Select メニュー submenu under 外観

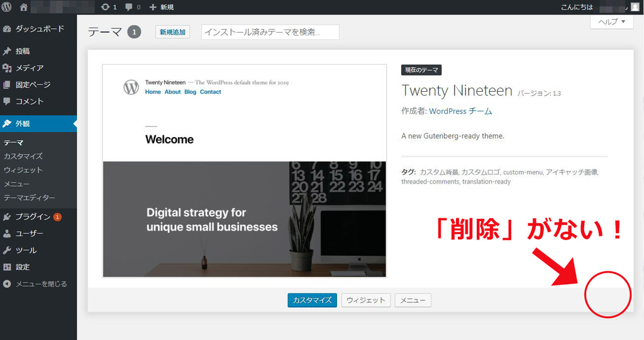[16, 184]
